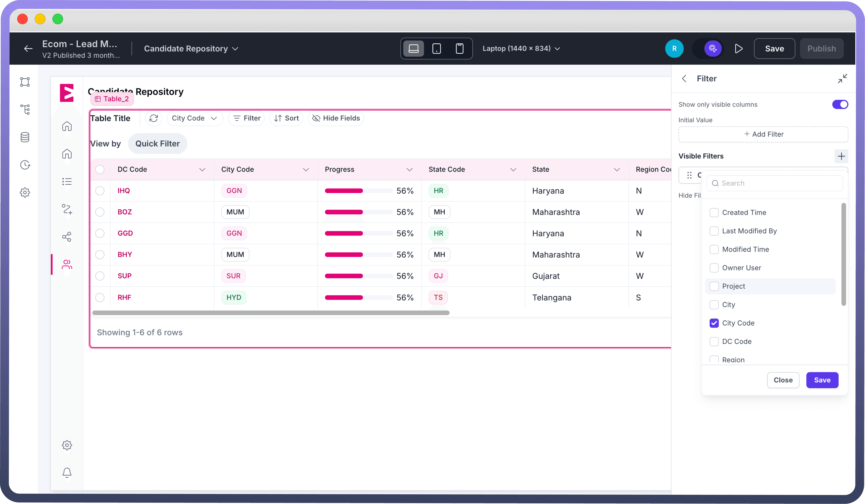Click the notification bell icon

point(67,472)
